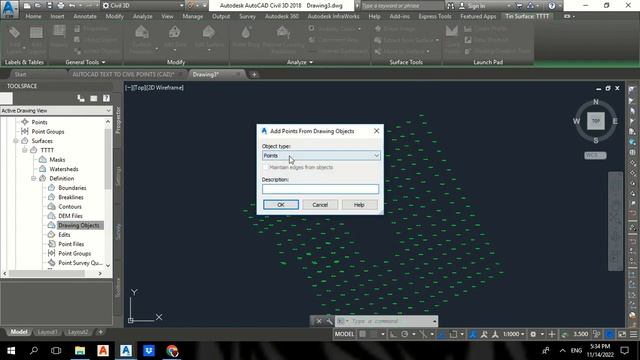640x360 pixels.
Task: Open the 1:1000 annotation scale dropdown
Action: (513, 334)
